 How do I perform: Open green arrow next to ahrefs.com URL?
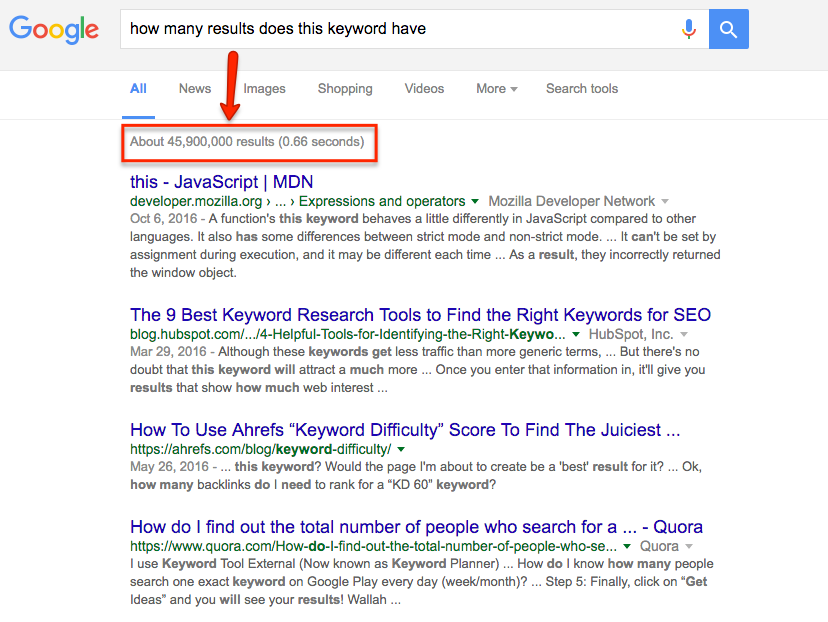point(401,449)
